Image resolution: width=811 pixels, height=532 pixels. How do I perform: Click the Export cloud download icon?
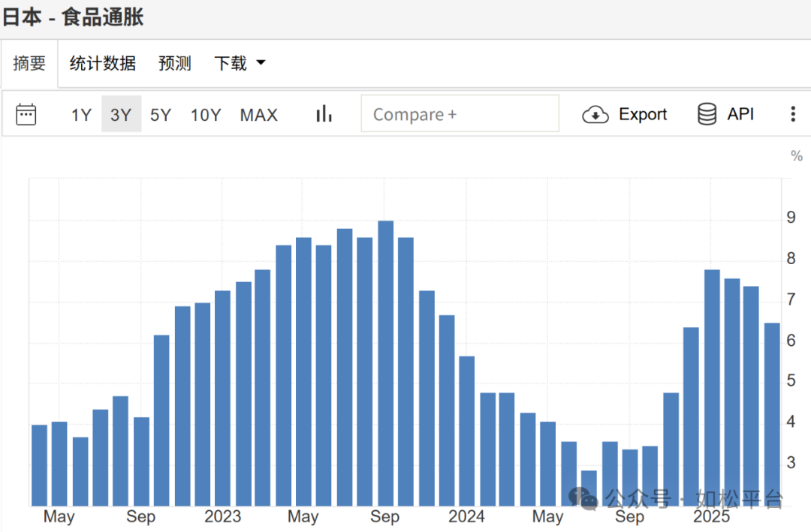click(595, 114)
